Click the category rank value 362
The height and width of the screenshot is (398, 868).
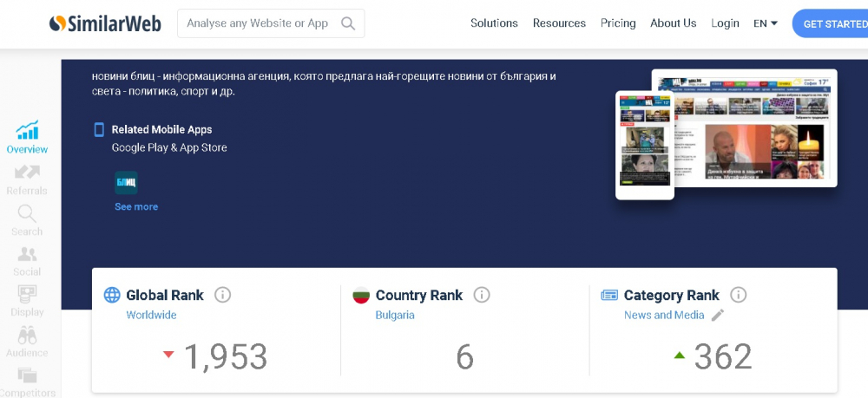point(723,356)
